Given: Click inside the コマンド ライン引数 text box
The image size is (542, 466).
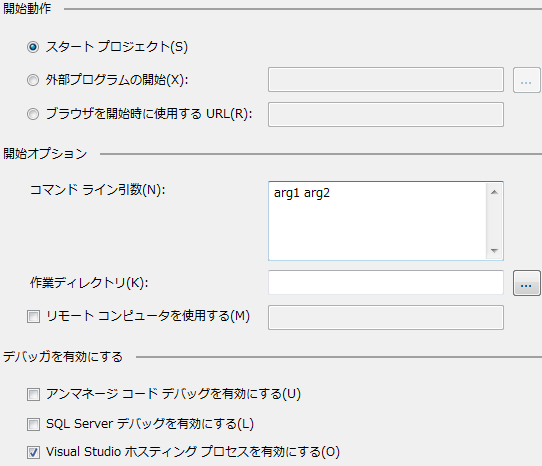Looking at the screenshot, I should 377,221.
